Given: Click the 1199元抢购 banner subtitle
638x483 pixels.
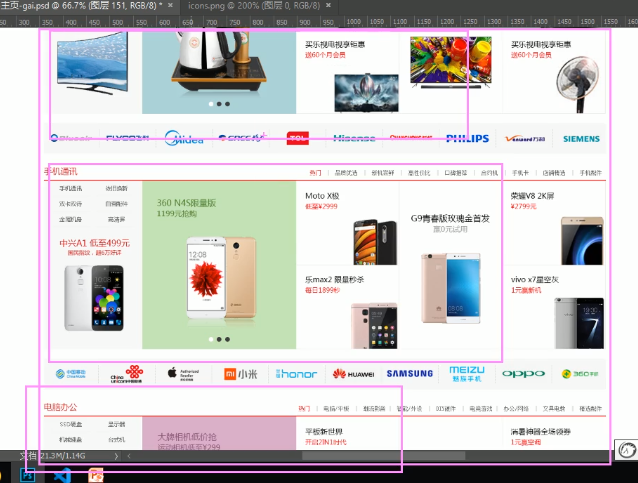Looking at the screenshot, I should click(177, 214).
